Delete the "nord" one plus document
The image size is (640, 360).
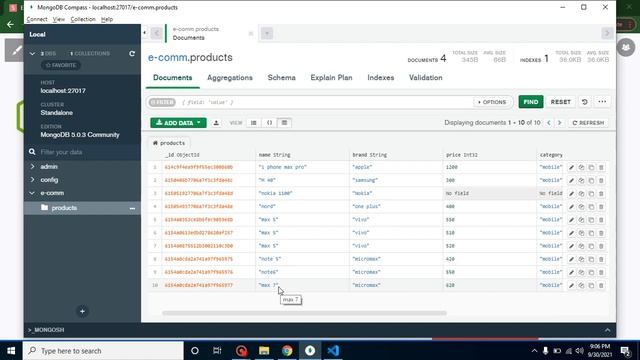tap(601, 207)
